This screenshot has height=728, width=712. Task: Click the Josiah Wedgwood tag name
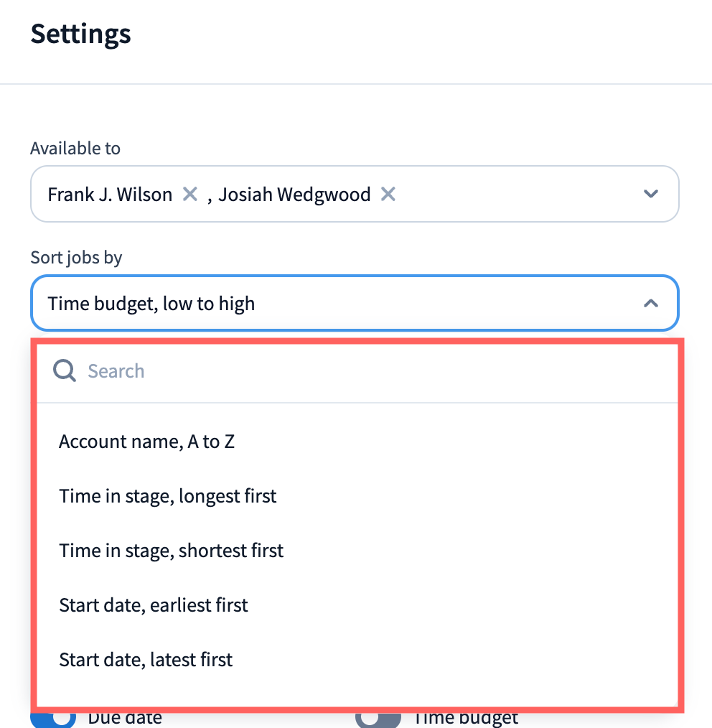point(294,195)
